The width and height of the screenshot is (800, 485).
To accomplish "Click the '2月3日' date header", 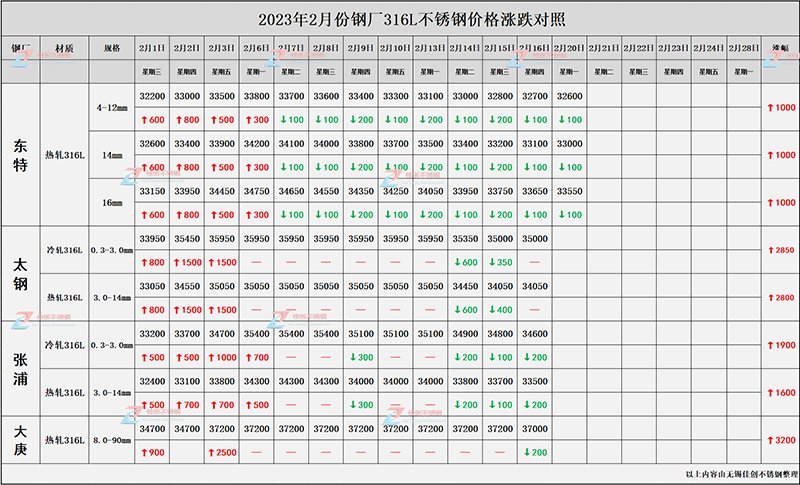I will pos(221,48).
